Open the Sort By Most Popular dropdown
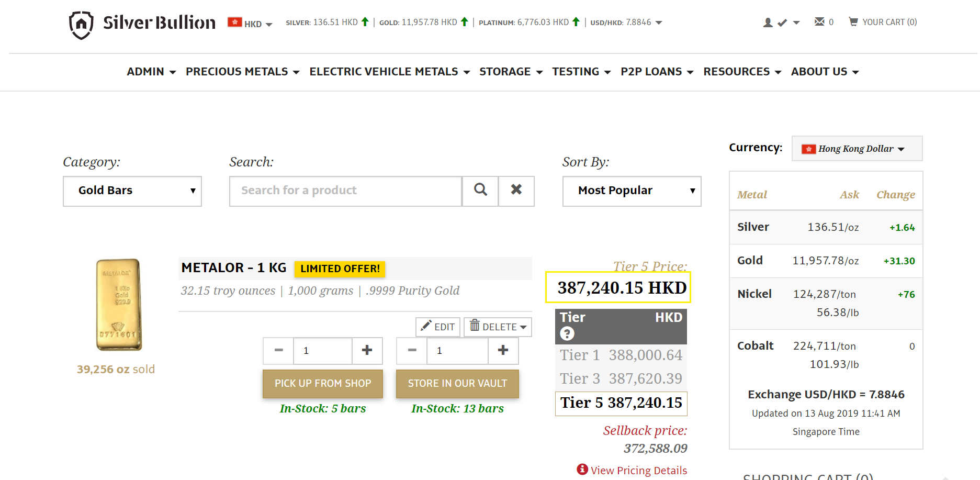Viewport: 980px width, 480px height. (x=631, y=191)
